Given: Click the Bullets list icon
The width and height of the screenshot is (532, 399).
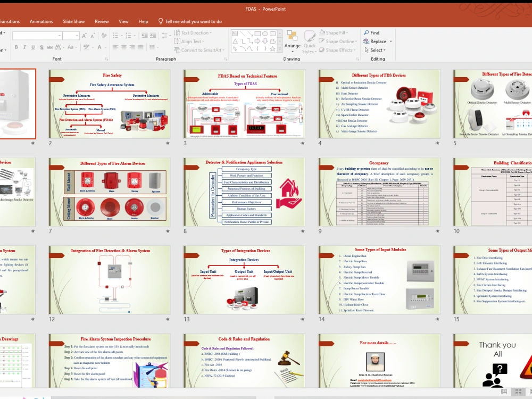Looking at the screenshot, I should click(115, 35).
